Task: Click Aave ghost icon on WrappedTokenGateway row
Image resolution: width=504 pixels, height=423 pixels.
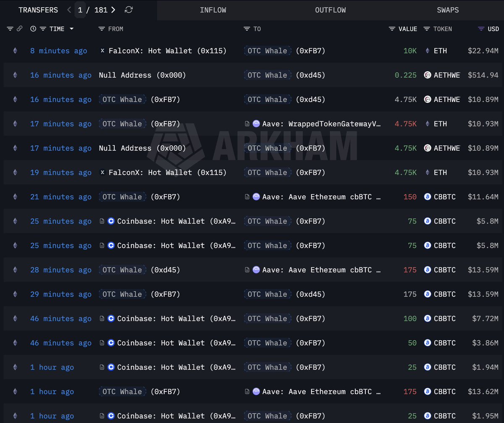Action: [256, 124]
